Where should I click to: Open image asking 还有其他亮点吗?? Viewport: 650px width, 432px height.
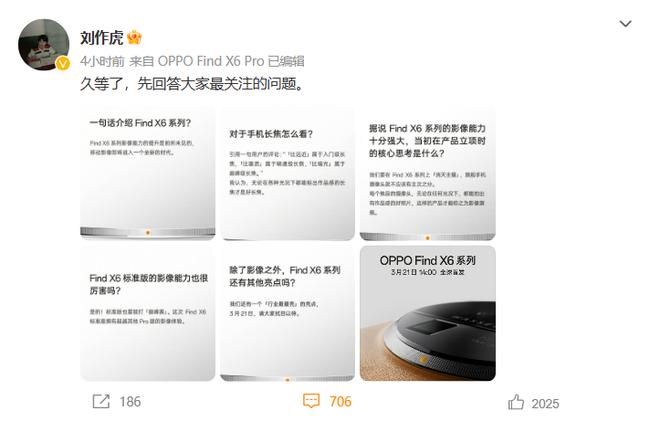(287, 313)
